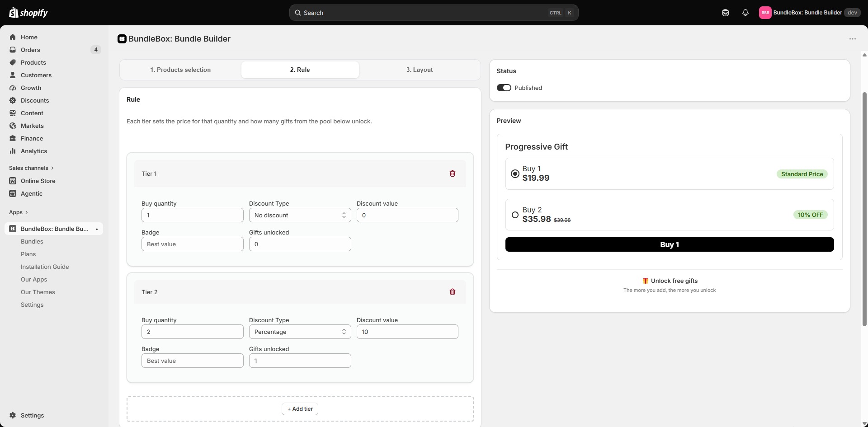Viewport: 868px width, 427px height.
Task: Click Tier 1 Badge input field
Action: [x=192, y=244]
